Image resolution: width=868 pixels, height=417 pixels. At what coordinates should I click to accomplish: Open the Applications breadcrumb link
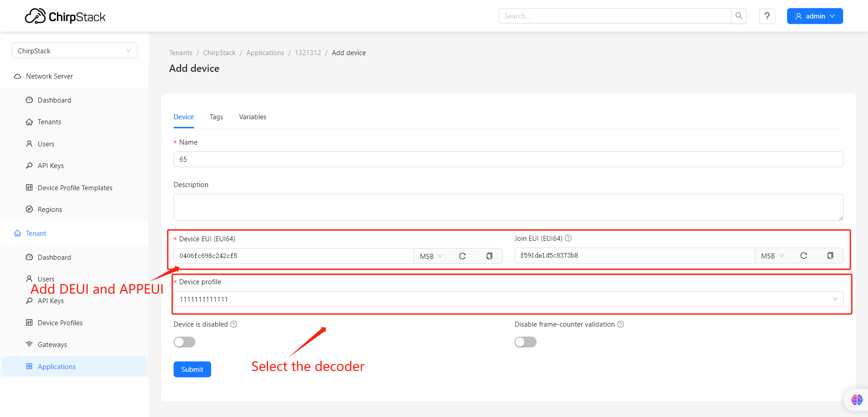pyautogui.click(x=265, y=53)
